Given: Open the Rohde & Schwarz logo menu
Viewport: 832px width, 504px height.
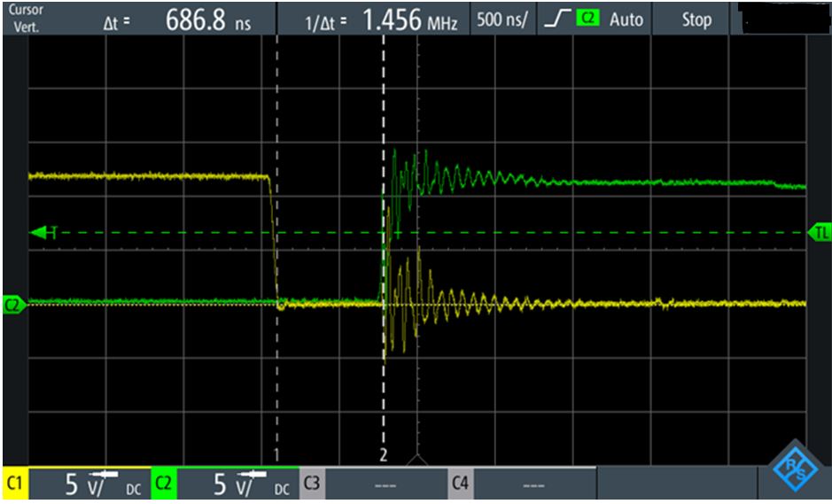Looking at the screenshot, I should [794, 470].
